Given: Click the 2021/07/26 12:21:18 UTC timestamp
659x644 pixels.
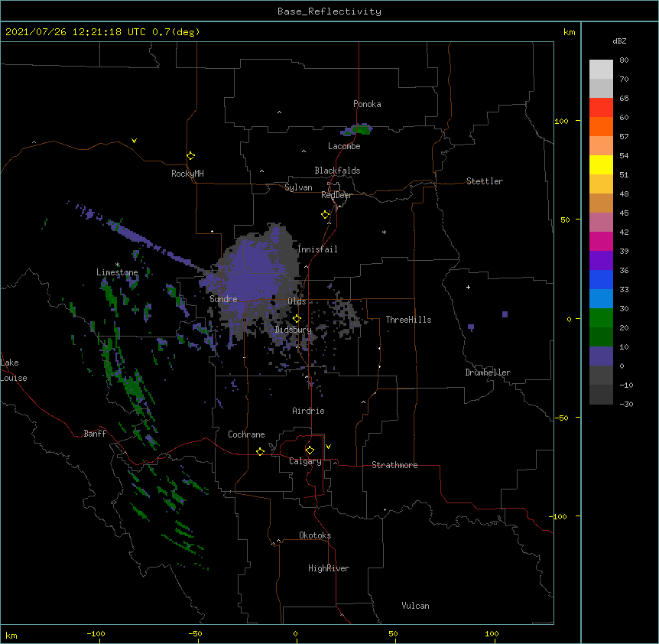Looking at the screenshot, I should (76, 32).
